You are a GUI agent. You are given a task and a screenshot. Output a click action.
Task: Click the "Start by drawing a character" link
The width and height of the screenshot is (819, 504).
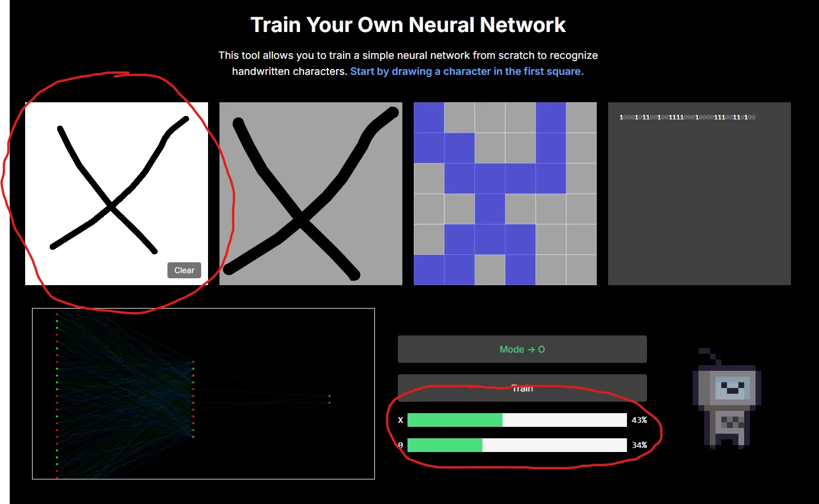(x=466, y=71)
